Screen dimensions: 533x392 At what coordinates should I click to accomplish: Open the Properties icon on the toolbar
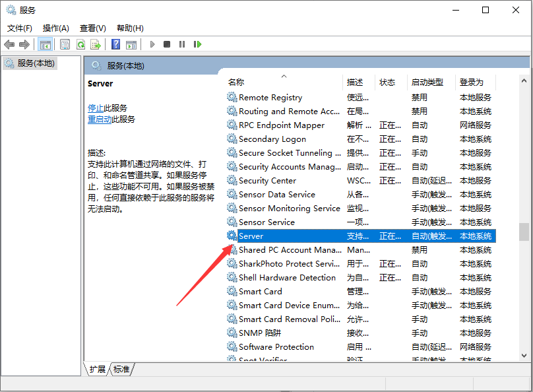[x=65, y=44]
